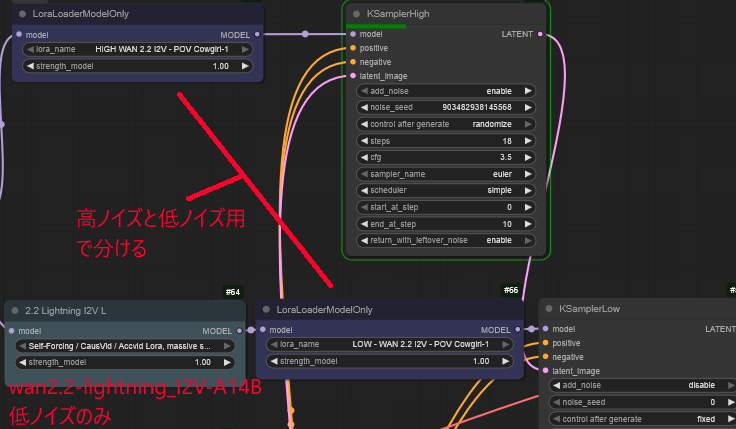Screen dimensions: 736x429
Task: Toggle add_noise disable on KSamplerLow
Action: coord(640,385)
